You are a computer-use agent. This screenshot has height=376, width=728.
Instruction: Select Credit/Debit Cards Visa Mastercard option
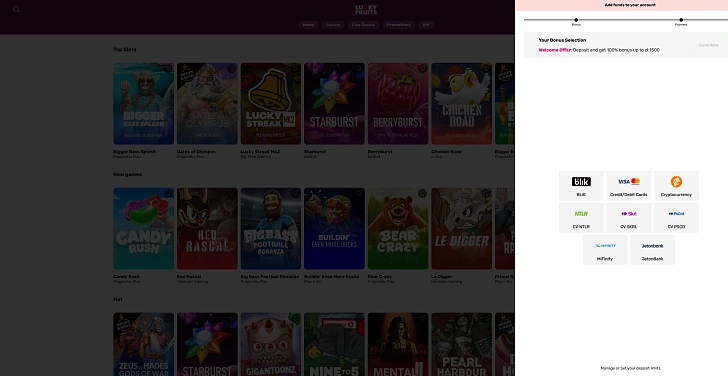(629, 185)
